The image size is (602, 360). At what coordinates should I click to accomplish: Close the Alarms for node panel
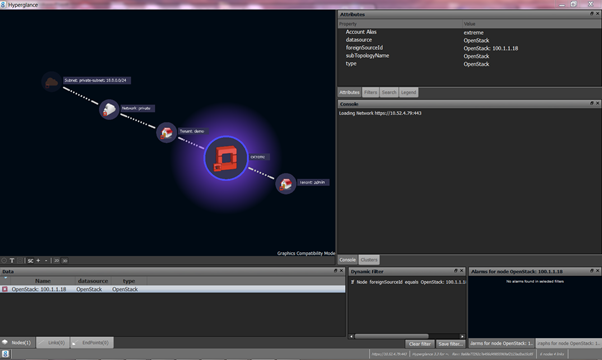[x=597, y=271]
